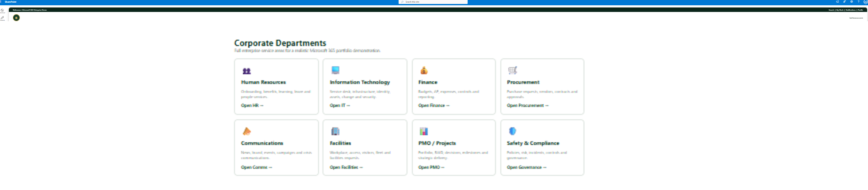Open Profile in the dark header
Screen dimensions: 868x190
click(860, 10)
